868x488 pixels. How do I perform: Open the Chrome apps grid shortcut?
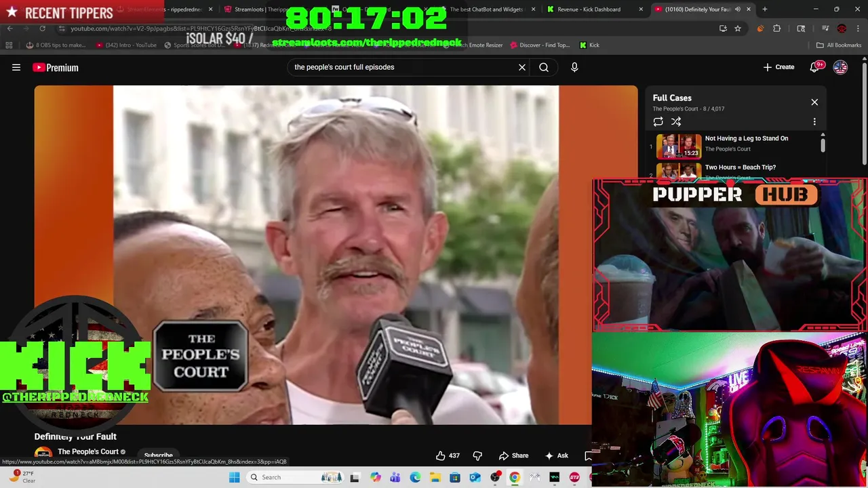click(9, 45)
